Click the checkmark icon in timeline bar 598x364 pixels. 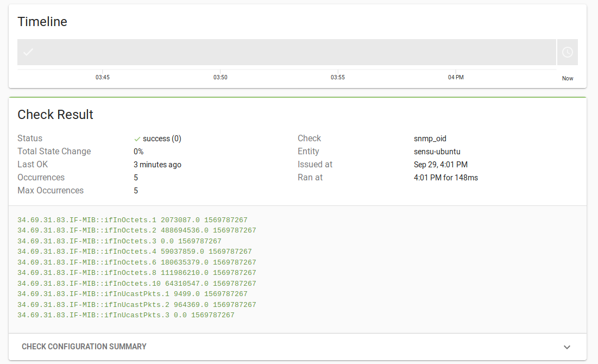[28, 52]
